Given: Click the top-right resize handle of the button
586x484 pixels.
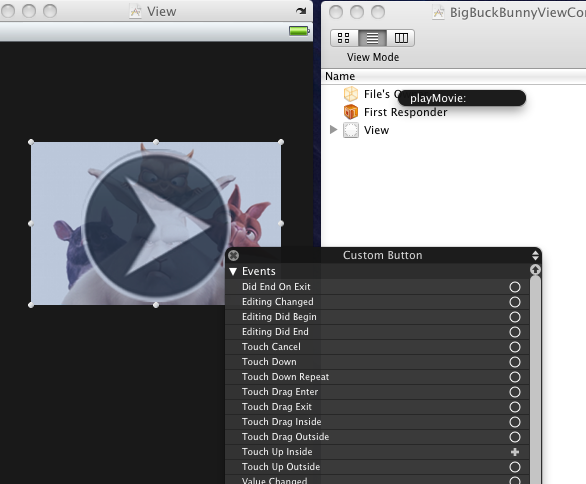Looking at the screenshot, I should (281, 142).
